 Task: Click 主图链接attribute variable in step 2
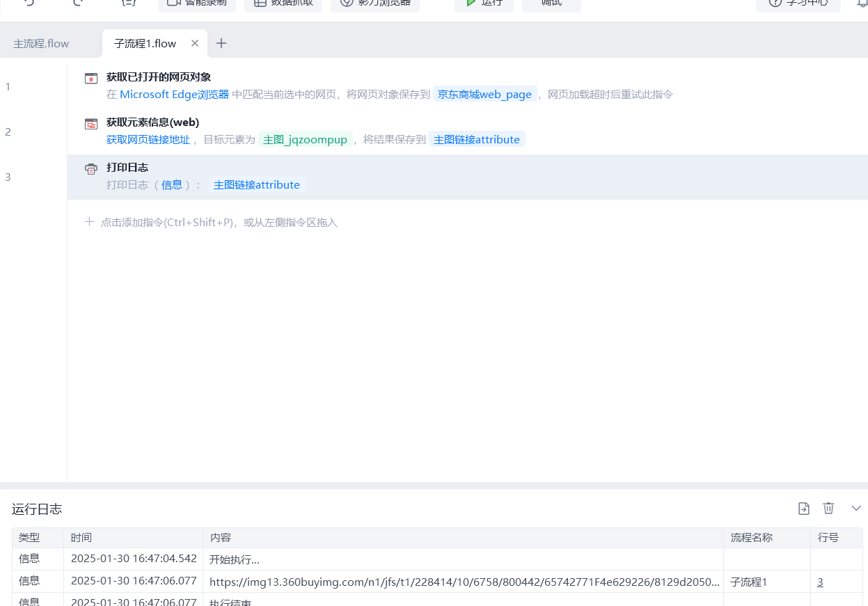477,140
